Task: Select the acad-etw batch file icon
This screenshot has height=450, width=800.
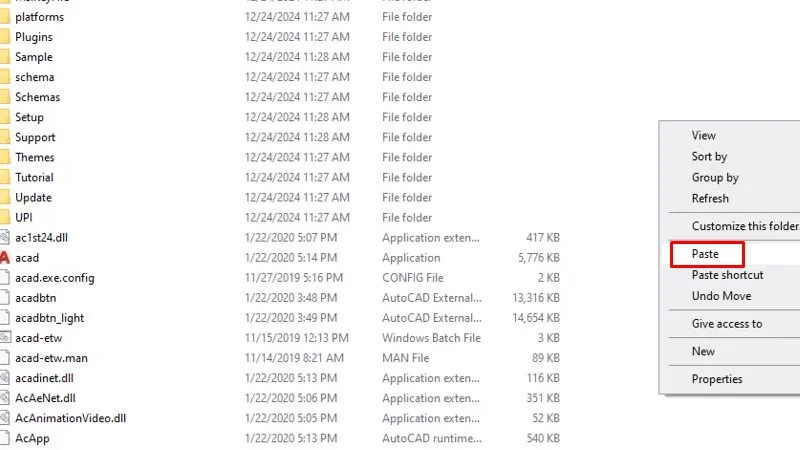Action: 4,338
